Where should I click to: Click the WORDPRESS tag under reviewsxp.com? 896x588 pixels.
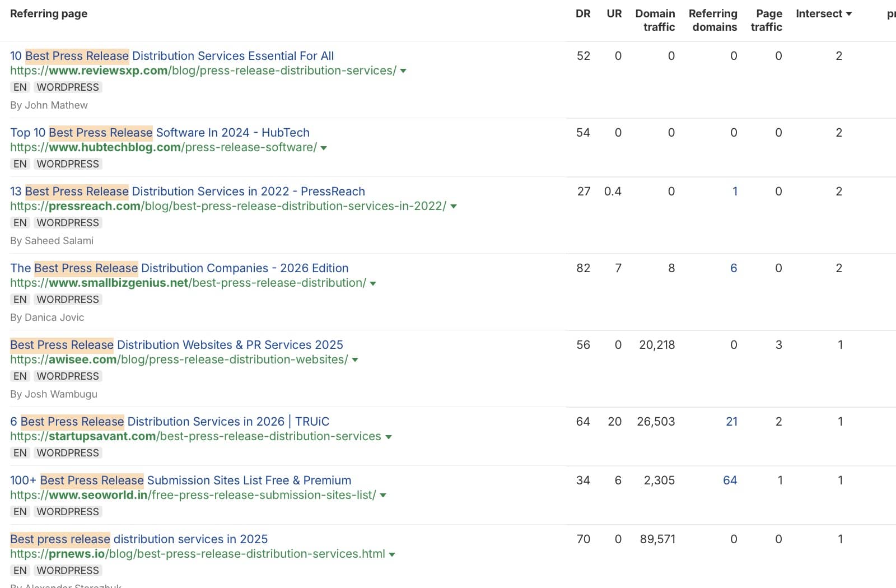[x=68, y=87]
